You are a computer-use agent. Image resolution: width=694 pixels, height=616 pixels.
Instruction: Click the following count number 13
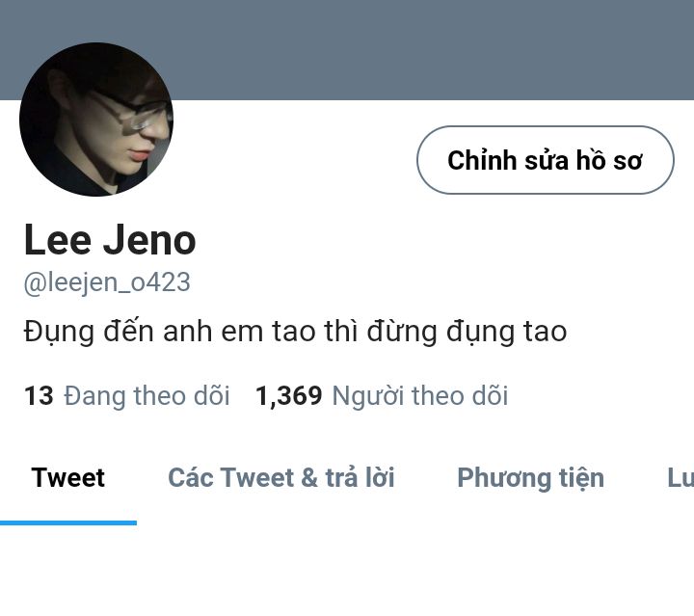click(39, 395)
